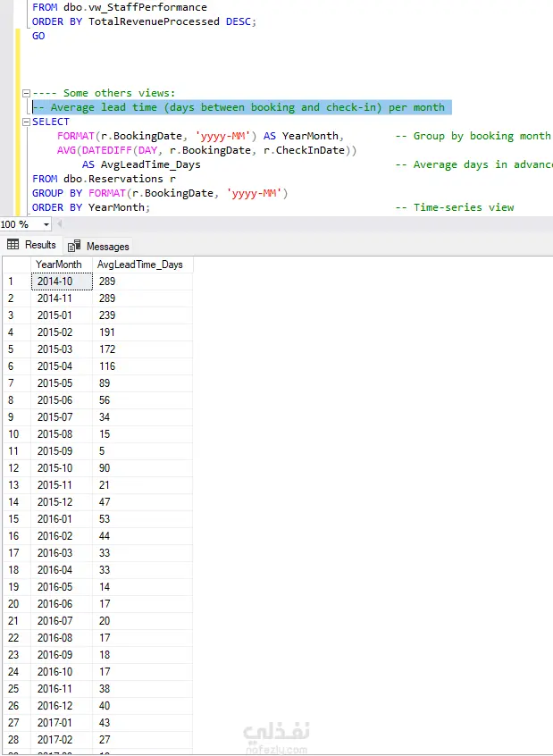Select the cell 2016-03
Image resolution: width=553 pixels, height=756 pixels.
click(62, 553)
